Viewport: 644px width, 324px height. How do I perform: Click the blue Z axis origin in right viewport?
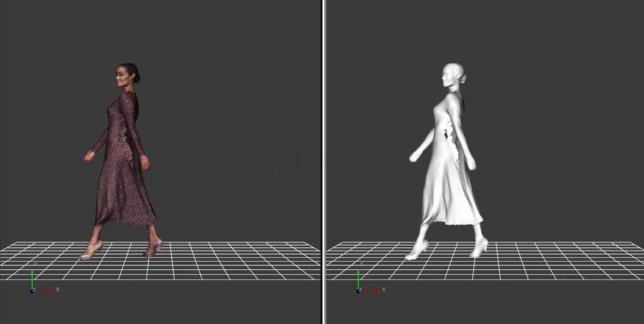coord(358,291)
